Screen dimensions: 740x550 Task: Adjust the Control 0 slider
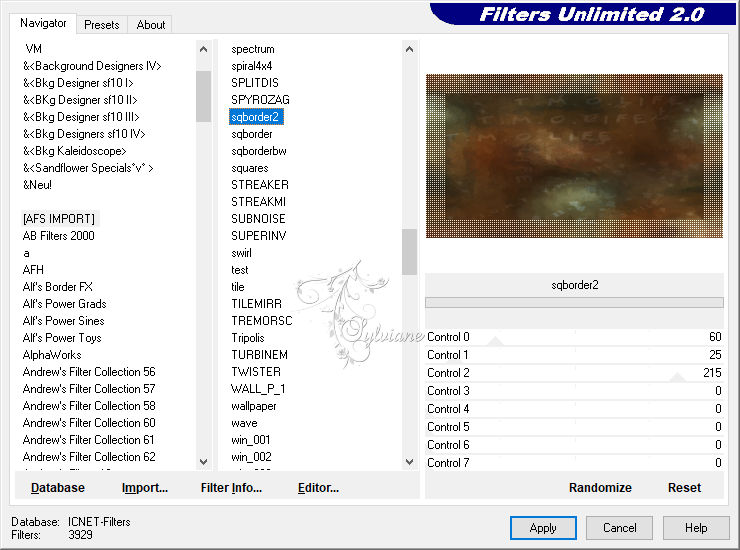click(x=574, y=337)
